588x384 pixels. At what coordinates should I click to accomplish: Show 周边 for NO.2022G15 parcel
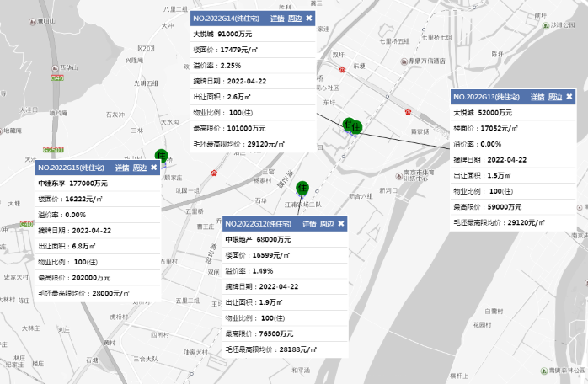pos(140,168)
